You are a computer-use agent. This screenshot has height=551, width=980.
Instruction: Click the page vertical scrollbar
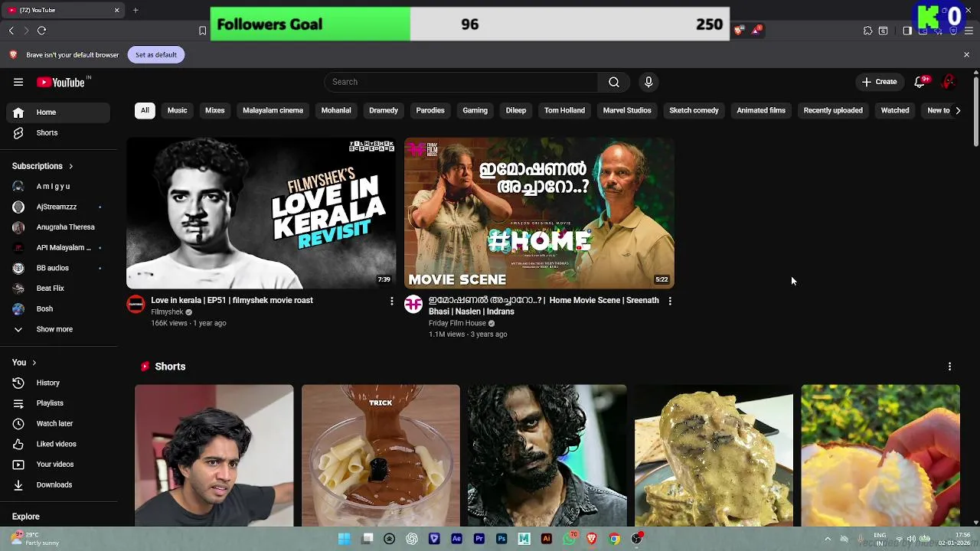pos(975,112)
